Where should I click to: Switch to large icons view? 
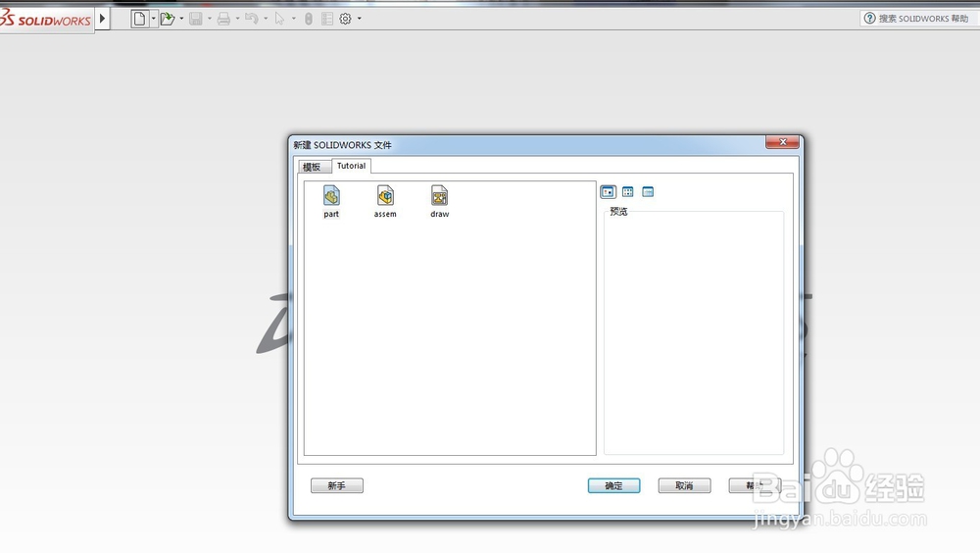609,192
